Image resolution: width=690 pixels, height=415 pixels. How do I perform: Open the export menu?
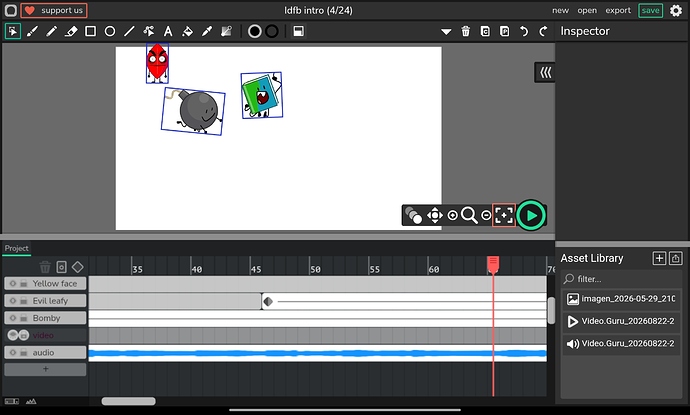[x=618, y=10]
